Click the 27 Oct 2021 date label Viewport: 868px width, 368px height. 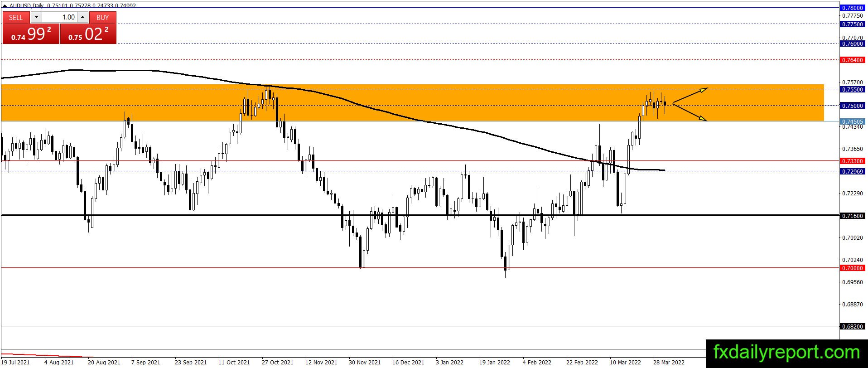tap(278, 362)
